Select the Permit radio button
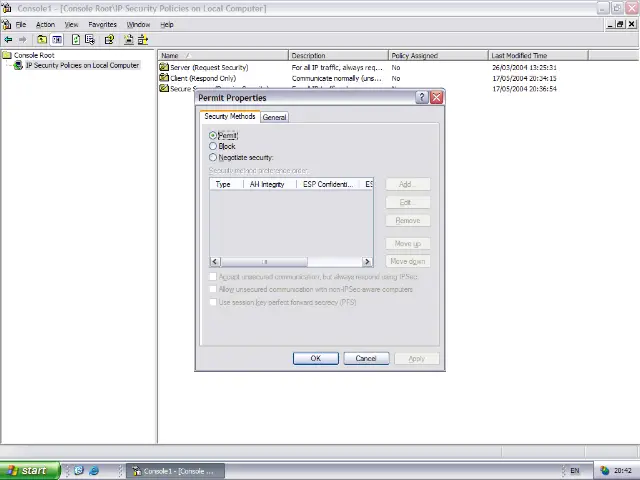 [x=213, y=135]
